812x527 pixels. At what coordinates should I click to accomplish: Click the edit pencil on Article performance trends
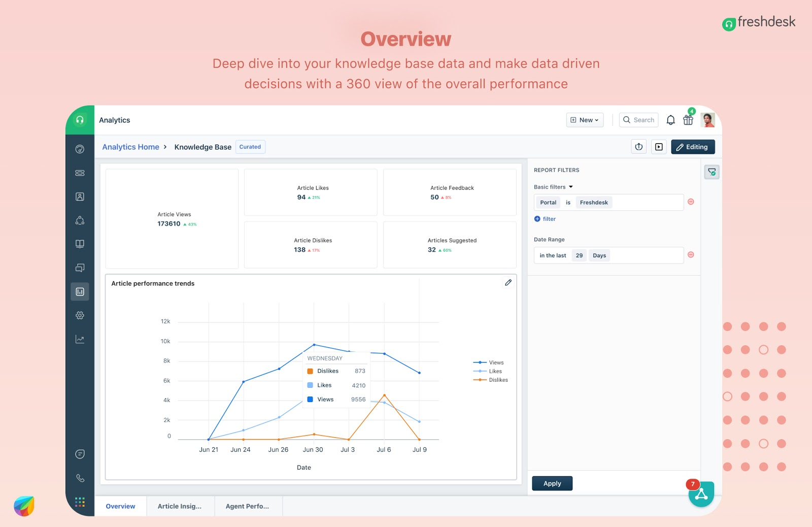[x=508, y=283]
